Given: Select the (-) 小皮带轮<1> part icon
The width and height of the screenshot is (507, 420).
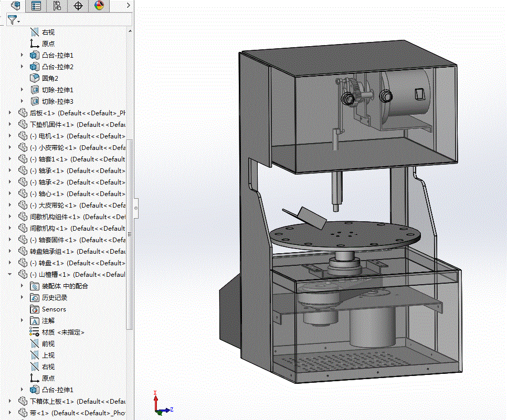Looking at the screenshot, I should pos(23,147).
